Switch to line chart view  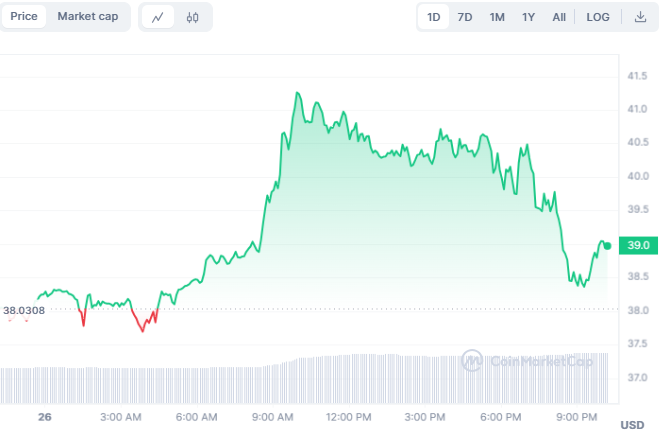(158, 17)
